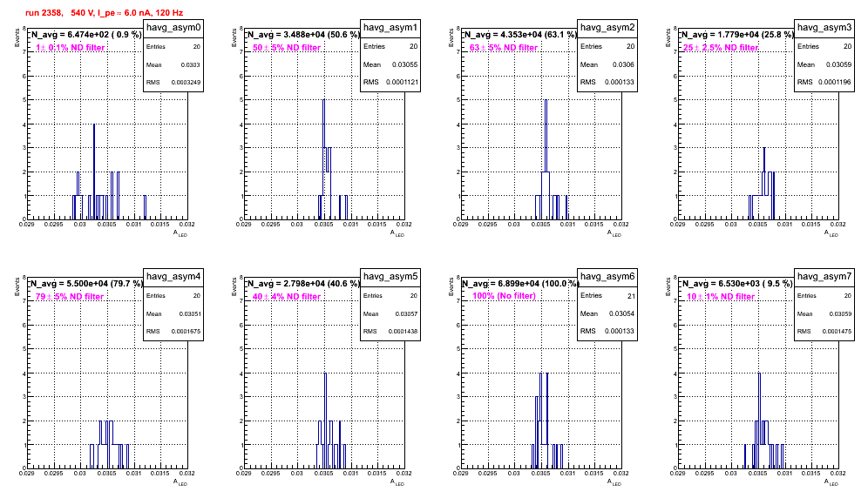Click RMS 0.0003249 in havg_asym0 stats
868x498 pixels.
point(173,83)
